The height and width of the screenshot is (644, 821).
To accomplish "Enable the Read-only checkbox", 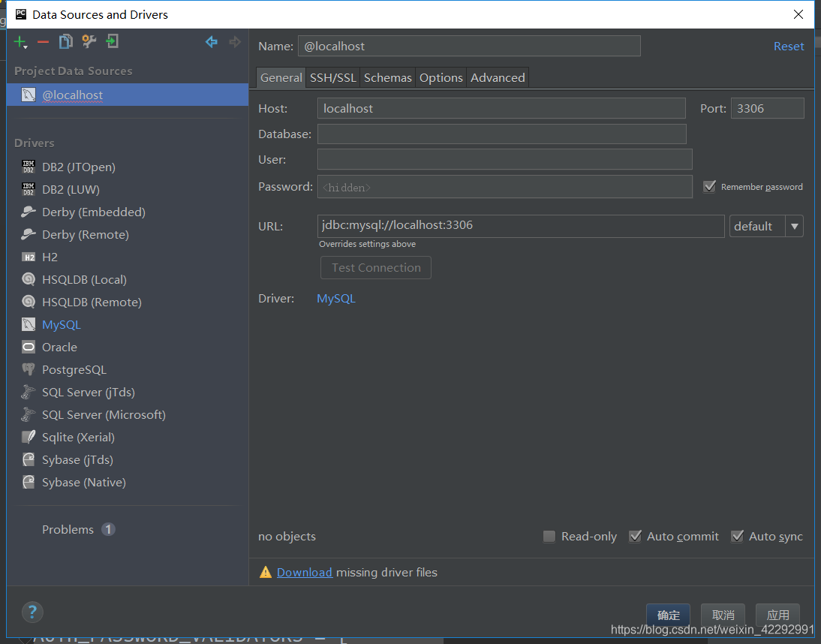I will [549, 537].
